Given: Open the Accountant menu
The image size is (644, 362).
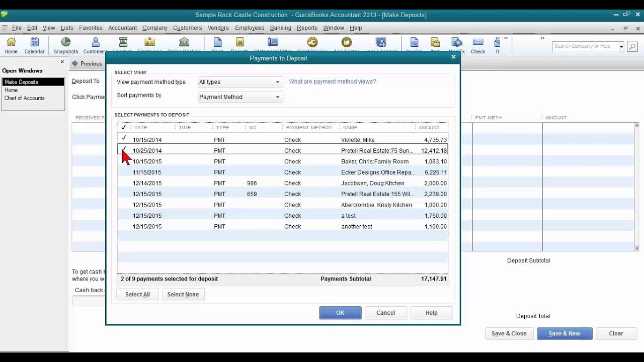Looking at the screenshot, I should pyautogui.click(x=122, y=28).
